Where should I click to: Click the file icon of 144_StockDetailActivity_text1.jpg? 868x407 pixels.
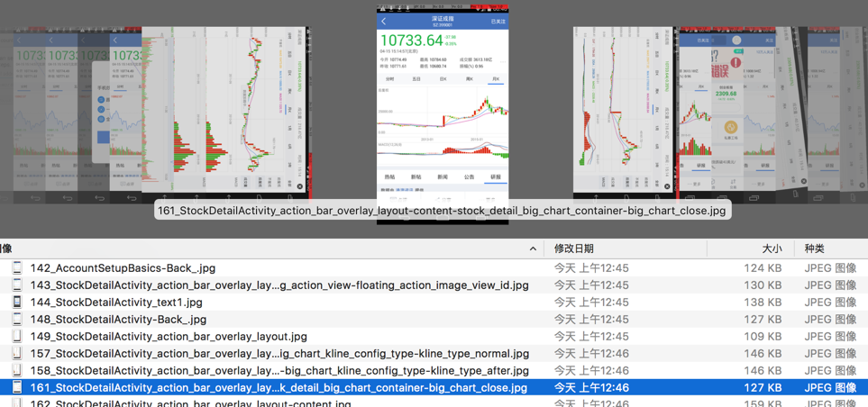(17, 302)
